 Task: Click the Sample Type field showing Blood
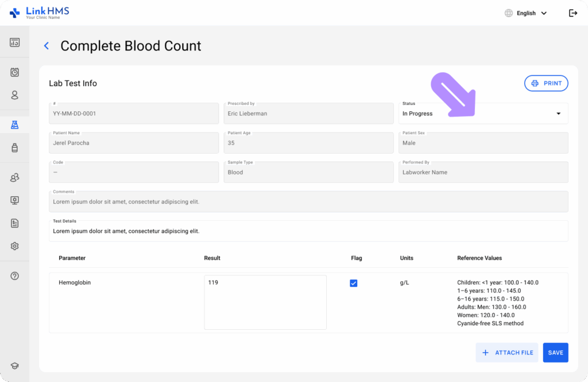tap(308, 172)
